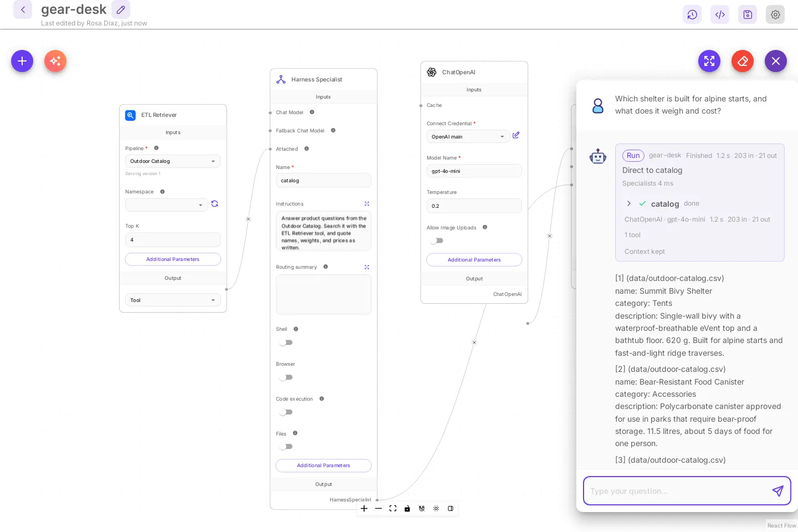The height and width of the screenshot is (532, 798).
Task: Expand the chat panel with the arrows icon
Action: 709,61
